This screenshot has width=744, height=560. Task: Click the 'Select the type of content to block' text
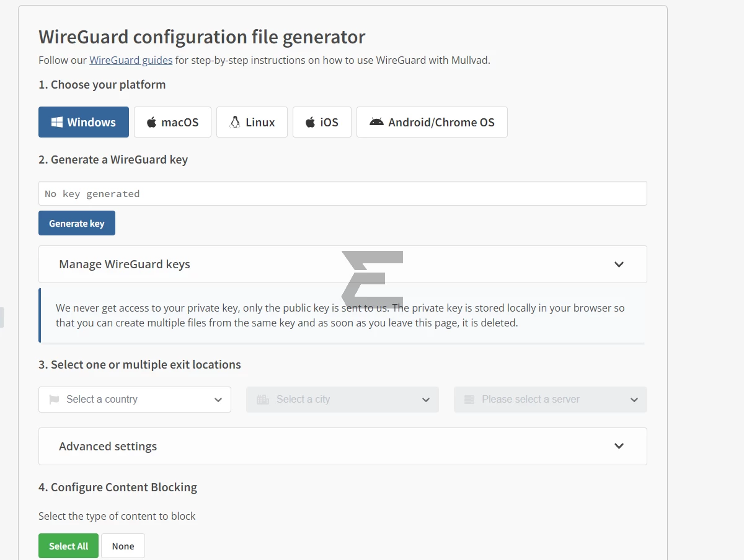(117, 516)
